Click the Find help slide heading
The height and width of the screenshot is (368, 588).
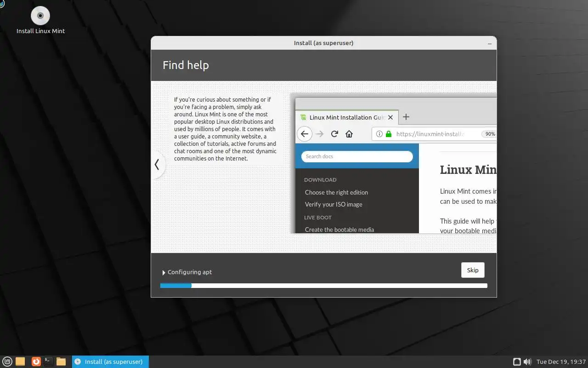point(186,65)
